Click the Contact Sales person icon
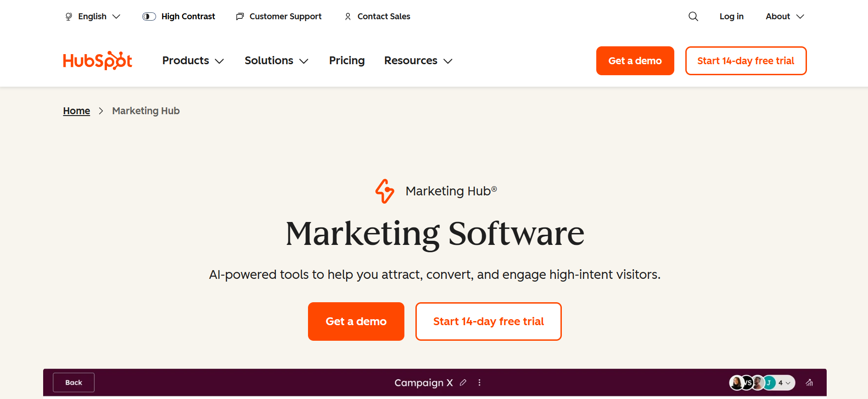Screen dimensions: 868x399 (x=347, y=16)
